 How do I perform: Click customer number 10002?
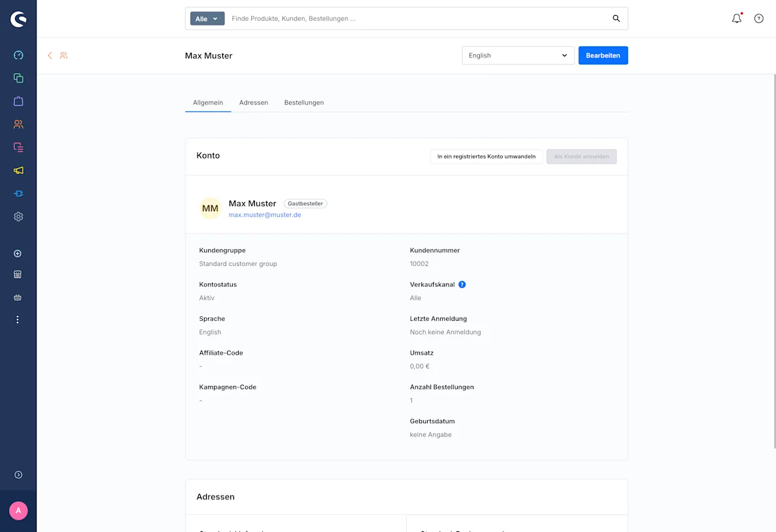419,264
